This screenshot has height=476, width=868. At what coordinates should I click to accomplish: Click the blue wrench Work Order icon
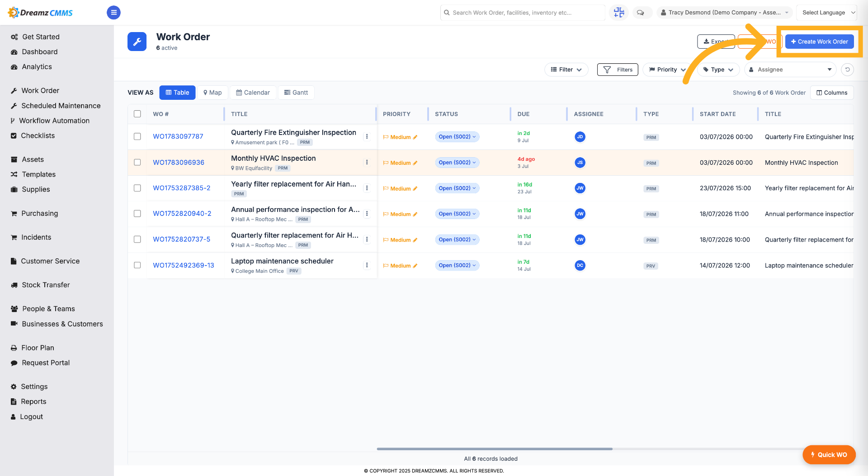coord(137,42)
